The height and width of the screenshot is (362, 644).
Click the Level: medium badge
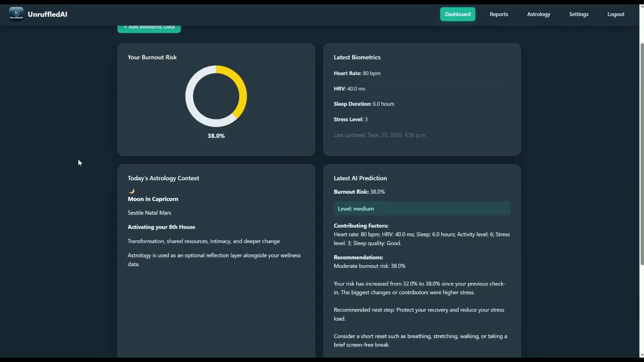pos(422,209)
